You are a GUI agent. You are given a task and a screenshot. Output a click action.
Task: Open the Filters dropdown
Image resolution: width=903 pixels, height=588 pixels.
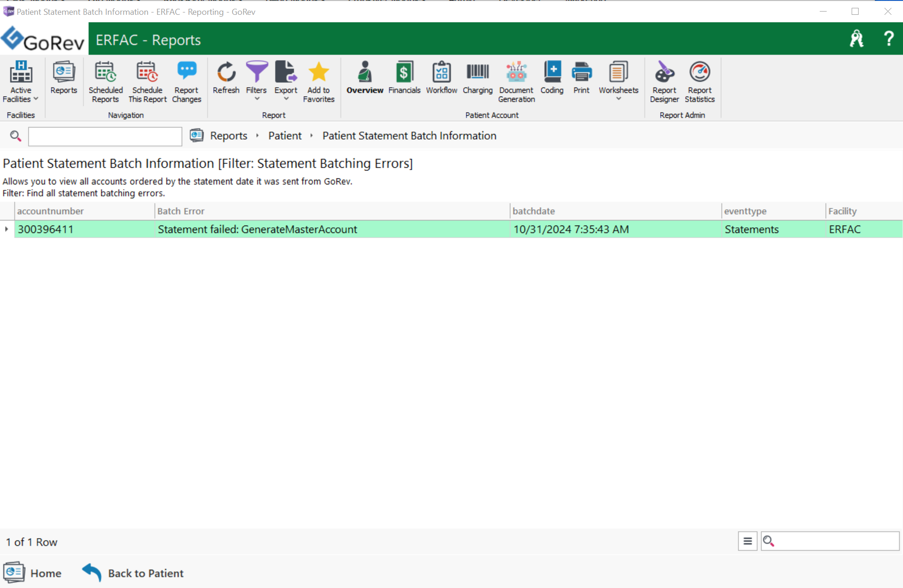(256, 81)
